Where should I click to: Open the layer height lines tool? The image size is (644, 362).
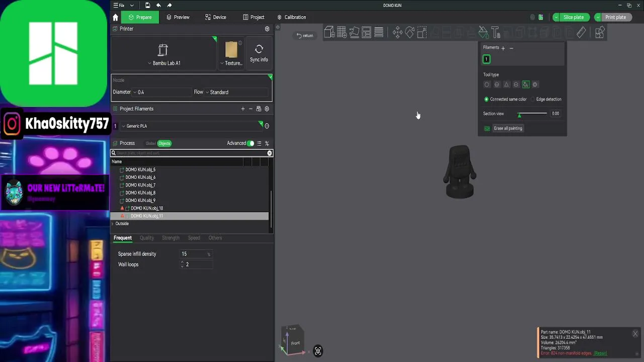click(379, 33)
